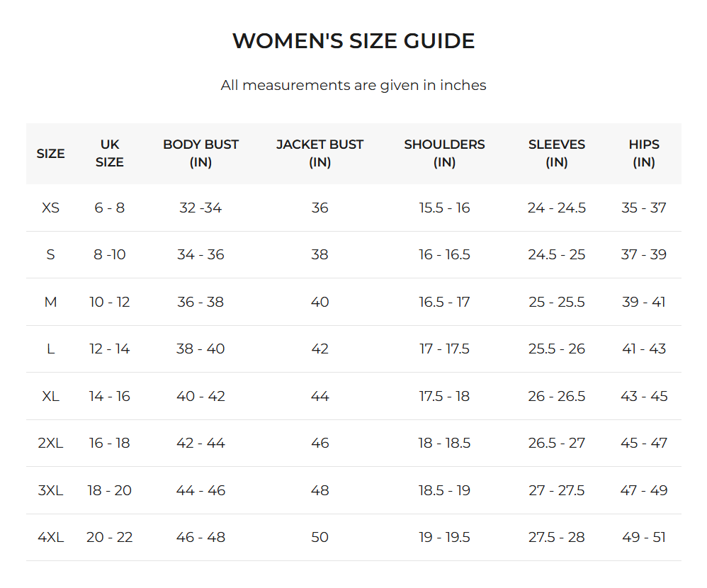Click the SIZE column header
Image resolution: width=707 pixels, height=588 pixels.
pyautogui.click(x=50, y=154)
